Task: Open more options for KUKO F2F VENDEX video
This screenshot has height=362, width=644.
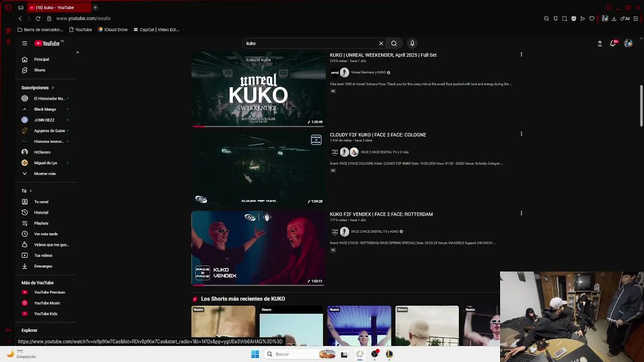Action: coord(521,213)
